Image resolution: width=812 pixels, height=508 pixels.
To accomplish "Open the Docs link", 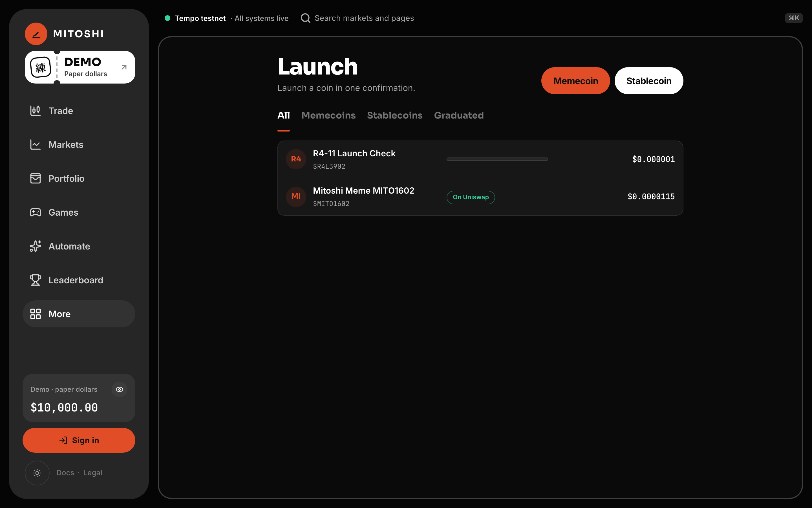I will pos(65,473).
